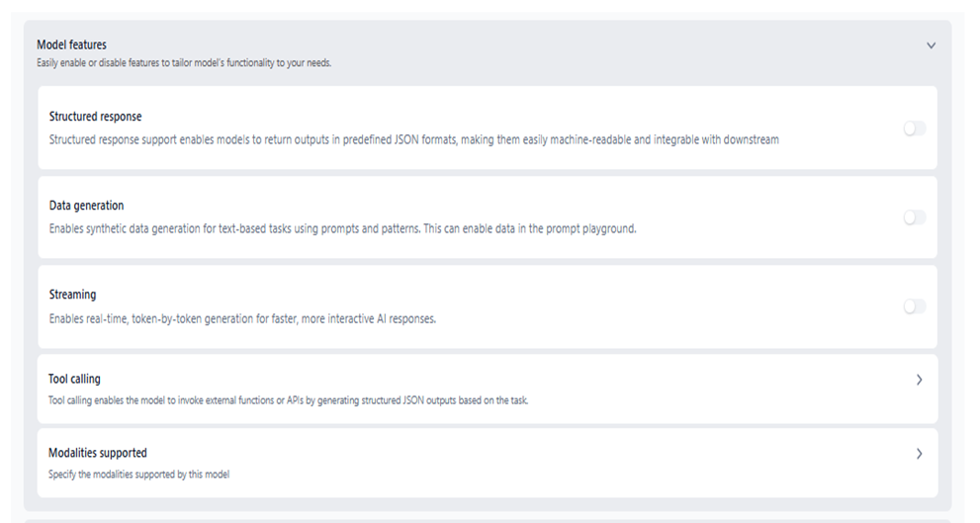980x523 pixels.
Task: Open the Tool calling title
Action: (x=74, y=379)
